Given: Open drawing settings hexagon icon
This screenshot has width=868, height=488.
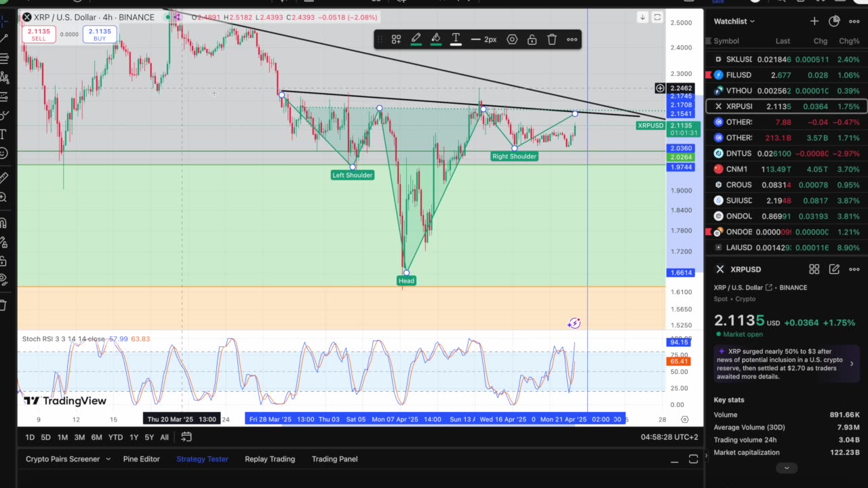Looking at the screenshot, I should pos(513,39).
